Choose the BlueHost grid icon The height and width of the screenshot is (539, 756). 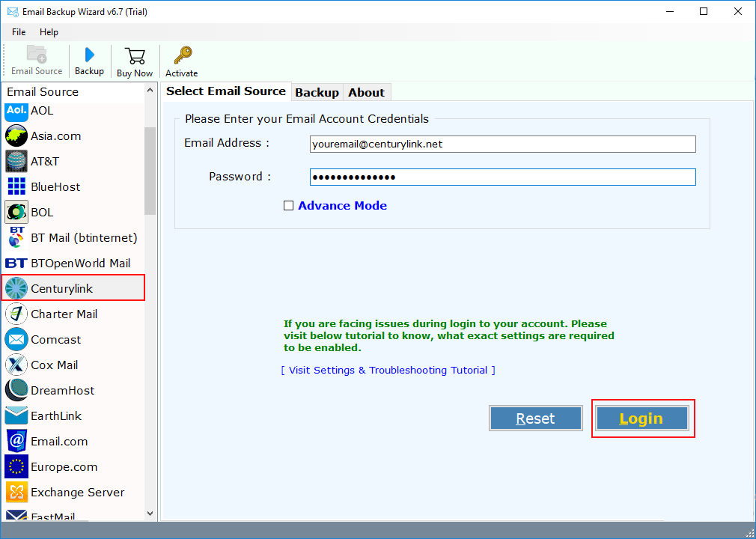tap(16, 186)
